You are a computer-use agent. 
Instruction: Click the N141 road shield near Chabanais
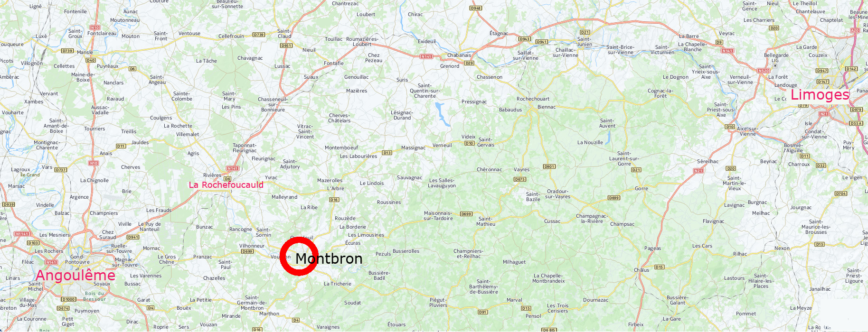(x=426, y=56)
